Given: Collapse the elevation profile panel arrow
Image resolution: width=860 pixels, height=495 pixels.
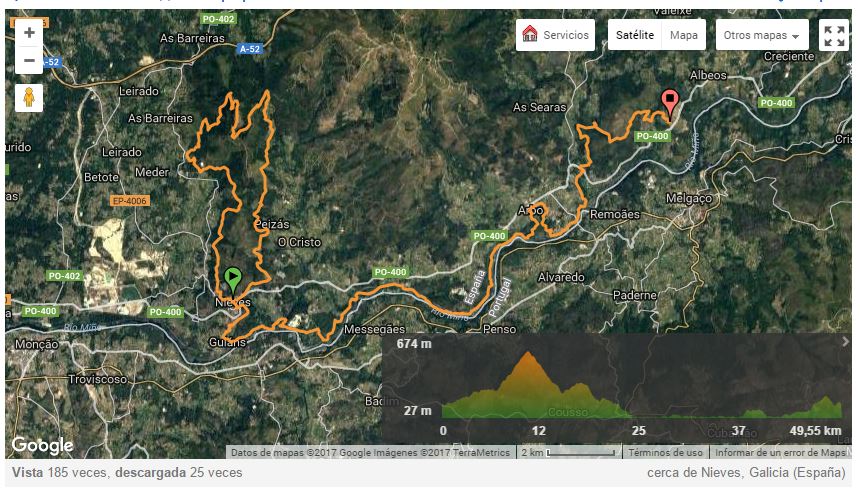Looking at the screenshot, I should [845, 342].
